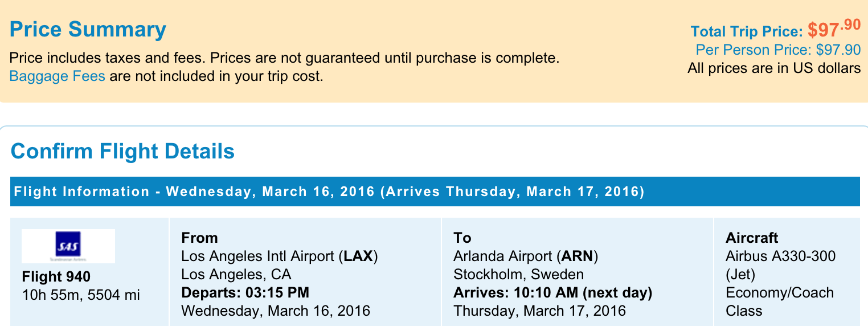This screenshot has width=868, height=326.
Task: Click the Arrives 10:10 AM time
Action: 552,293
